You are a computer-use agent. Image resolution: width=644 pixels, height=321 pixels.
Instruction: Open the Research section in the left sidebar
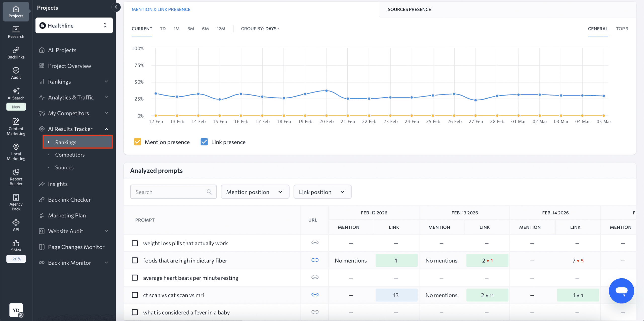16,32
